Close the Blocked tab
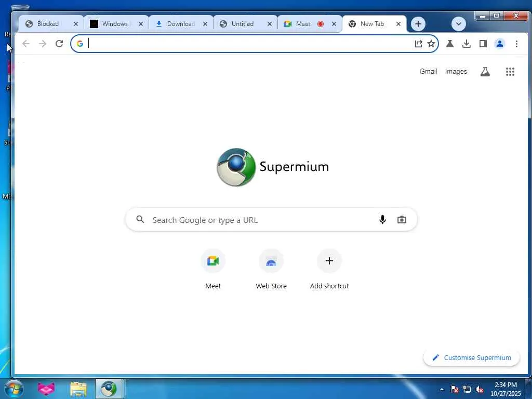This screenshot has width=532, height=399. coord(76,24)
